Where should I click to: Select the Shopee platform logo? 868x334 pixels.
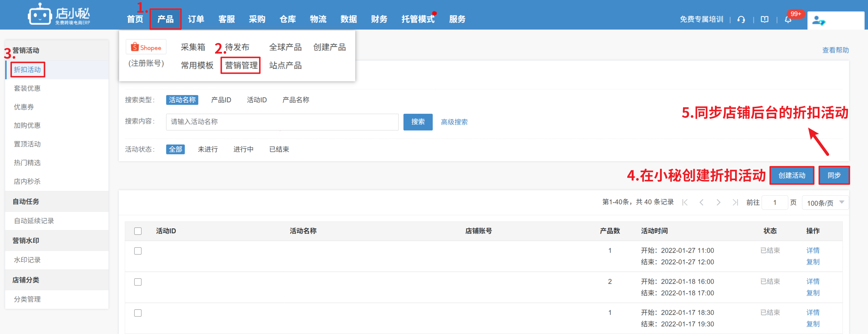[146, 47]
